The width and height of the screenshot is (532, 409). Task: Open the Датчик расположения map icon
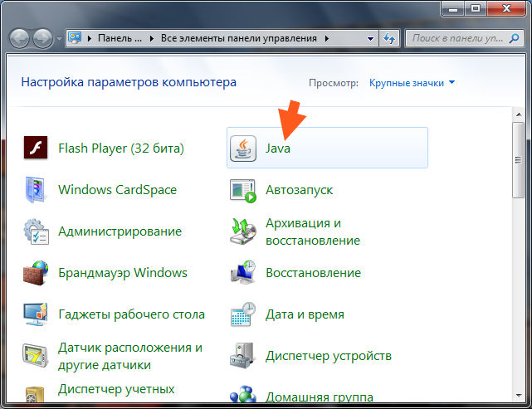tap(36, 355)
